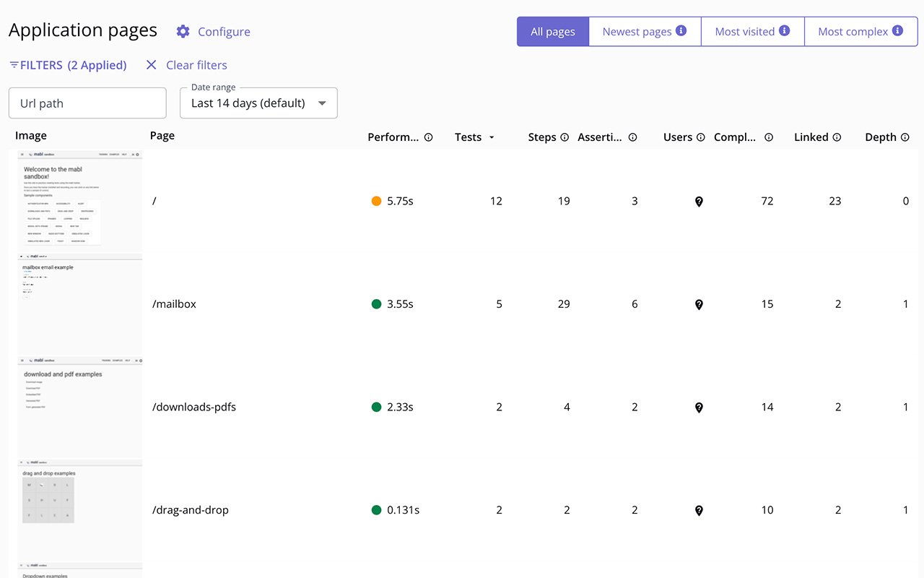Open the drag and drop examples thumbnail

(x=79, y=510)
